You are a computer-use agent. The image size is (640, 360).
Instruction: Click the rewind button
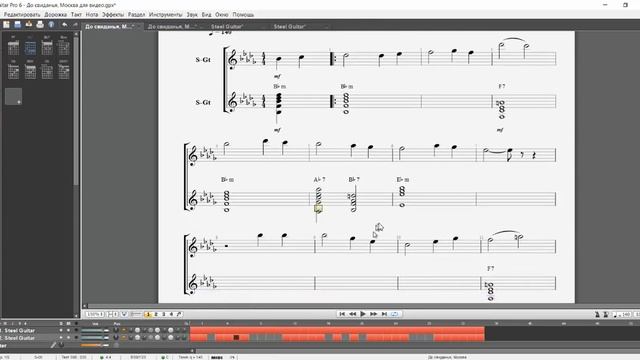tap(353, 314)
